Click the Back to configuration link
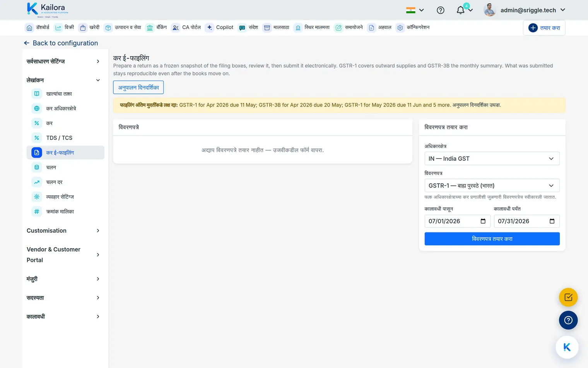 coord(61,43)
